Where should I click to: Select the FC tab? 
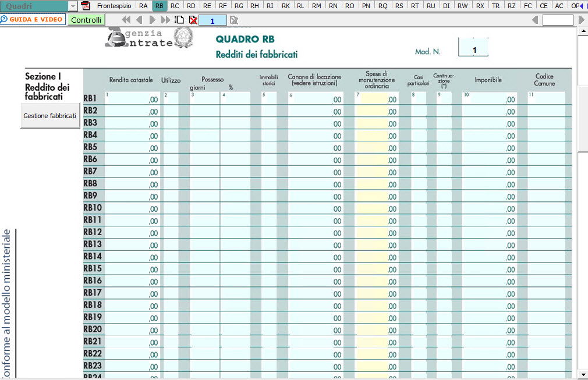[x=527, y=6]
